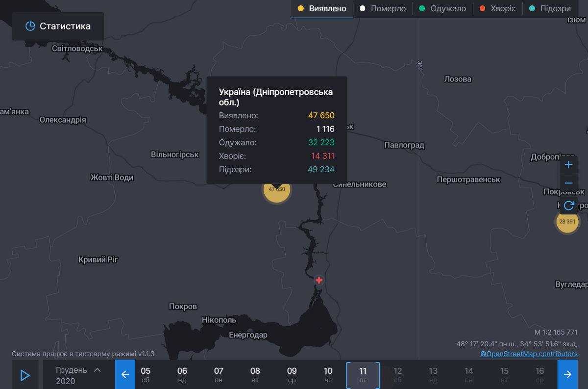588x389 pixels.
Task: Zoom out with the minus icon
Action: [568, 183]
